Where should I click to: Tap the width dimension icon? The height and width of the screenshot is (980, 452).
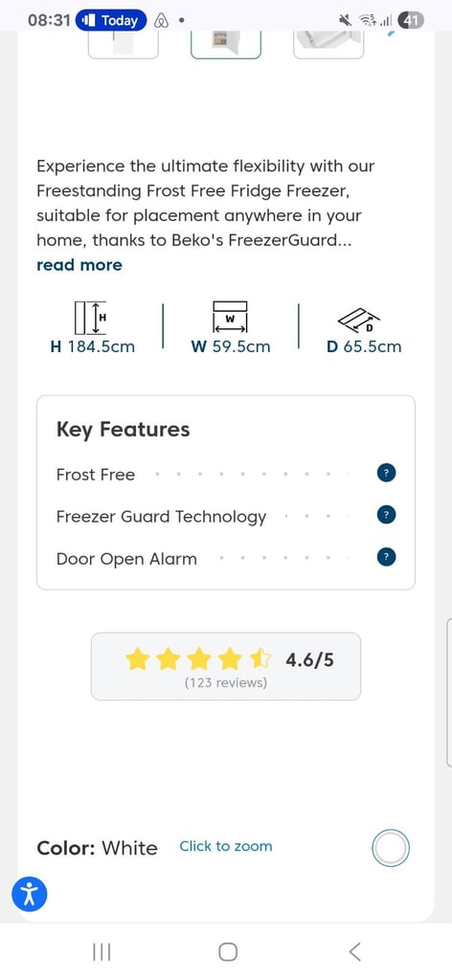(x=230, y=317)
